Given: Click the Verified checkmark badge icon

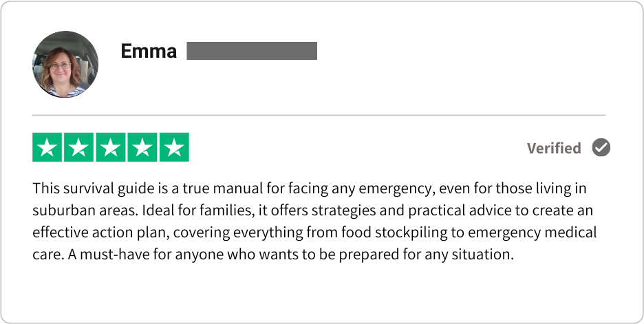Looking at the screenshot, I should [x=601, y=148].
